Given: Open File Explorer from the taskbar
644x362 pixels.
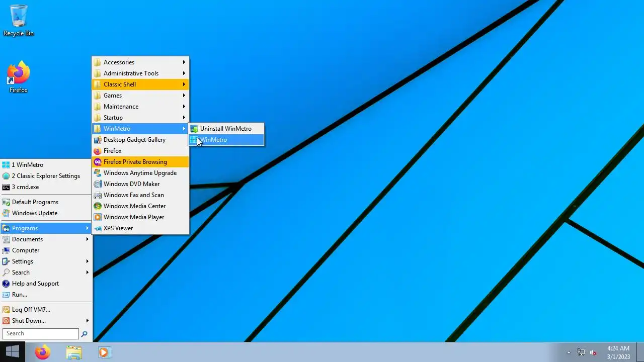Looking at the screenshot, I should pos(74,352).
